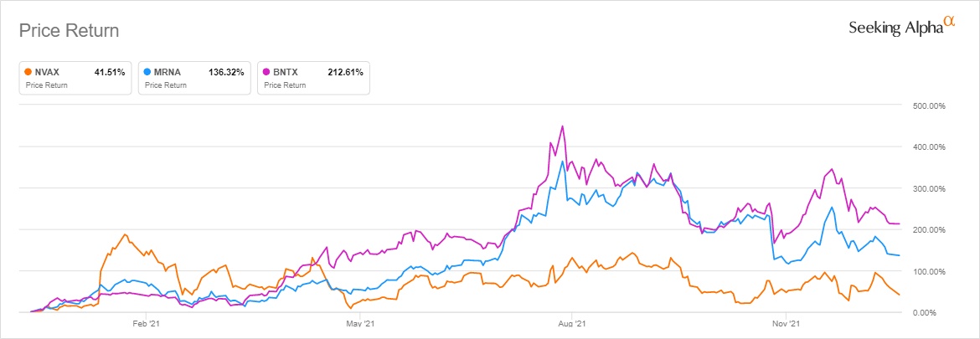980x339 pixels.
Task: Click the orange NVAX series color dot
Action: (x=29, y=73)
